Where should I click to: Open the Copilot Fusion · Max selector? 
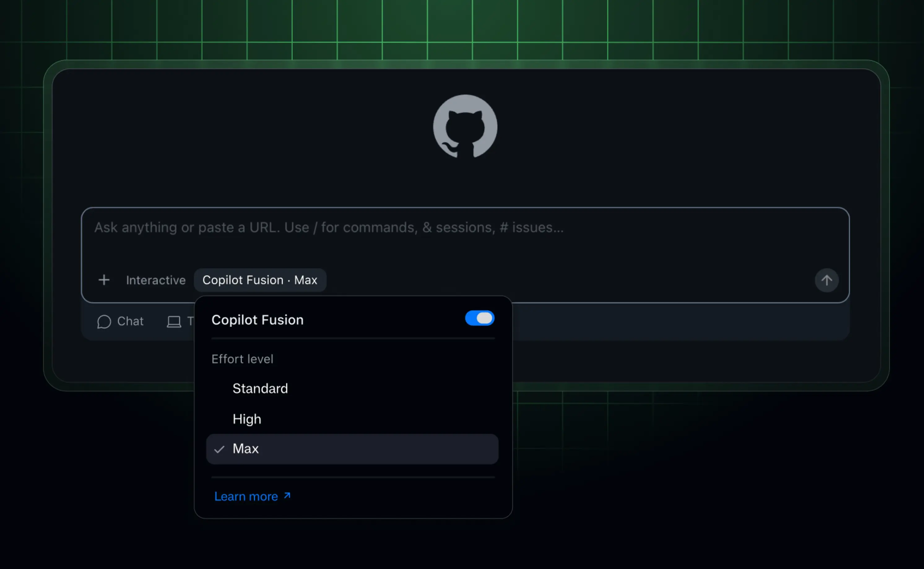260,280
